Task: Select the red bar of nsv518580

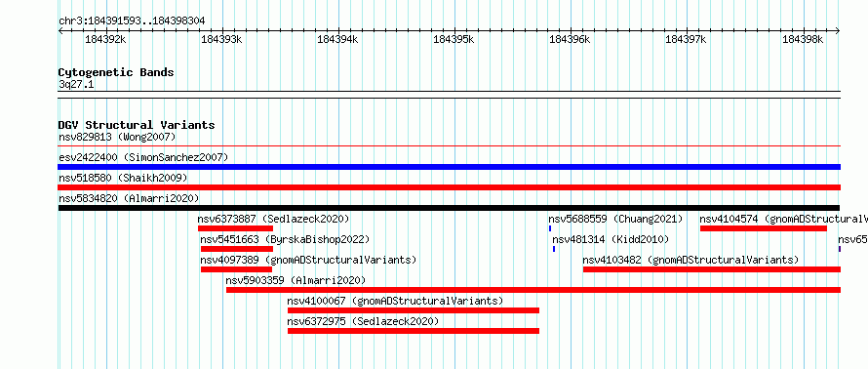Action: pos(449,187)
